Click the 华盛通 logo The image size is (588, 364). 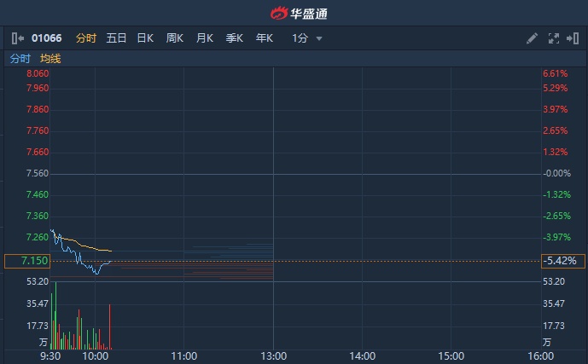299,14
